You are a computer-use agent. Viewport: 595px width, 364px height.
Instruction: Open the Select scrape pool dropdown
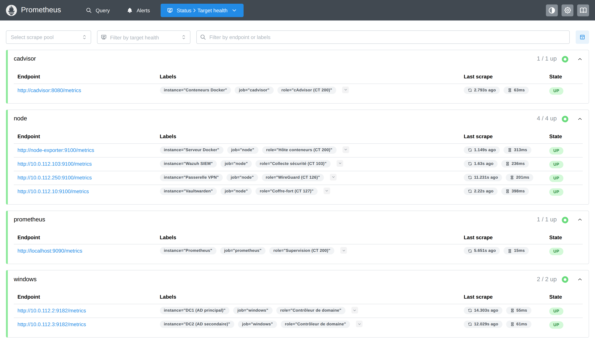pos(49,37)
